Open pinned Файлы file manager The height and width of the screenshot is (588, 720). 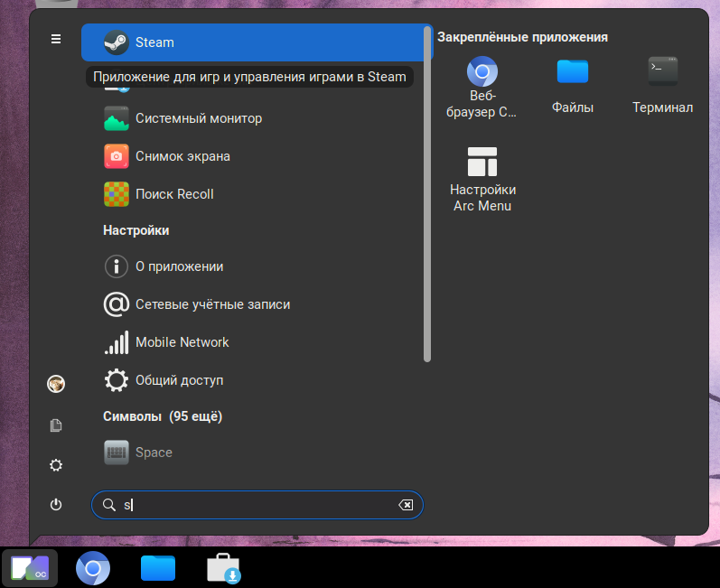tap(572, 87)
